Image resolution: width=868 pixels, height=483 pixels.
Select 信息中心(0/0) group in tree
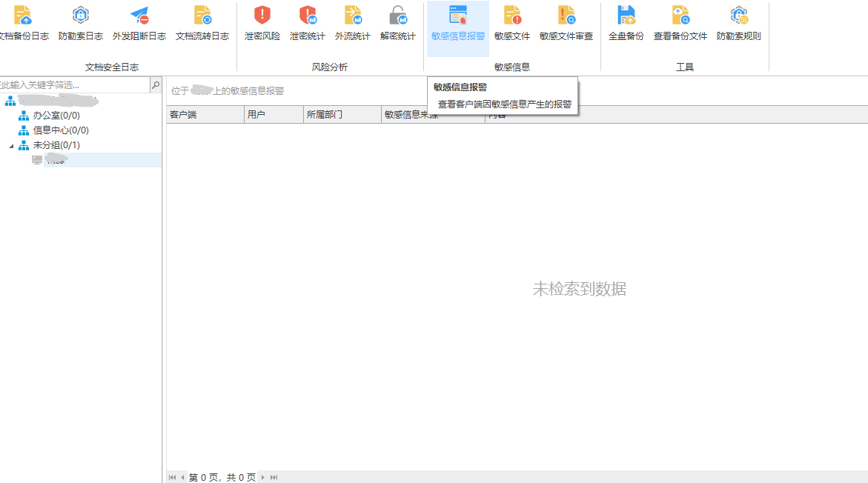tap(61, 130)
